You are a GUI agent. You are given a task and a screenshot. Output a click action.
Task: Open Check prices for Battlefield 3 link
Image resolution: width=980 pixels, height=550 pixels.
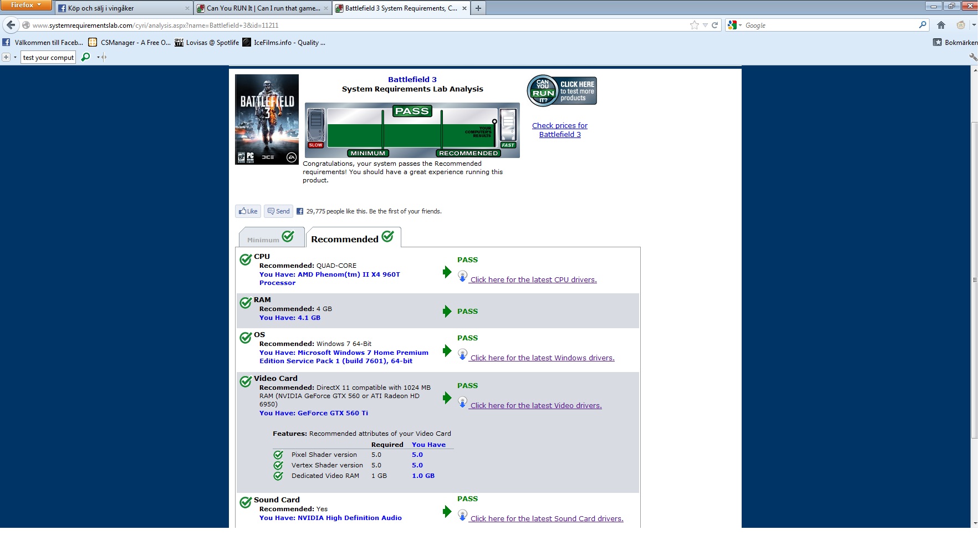tap(560, 130)
